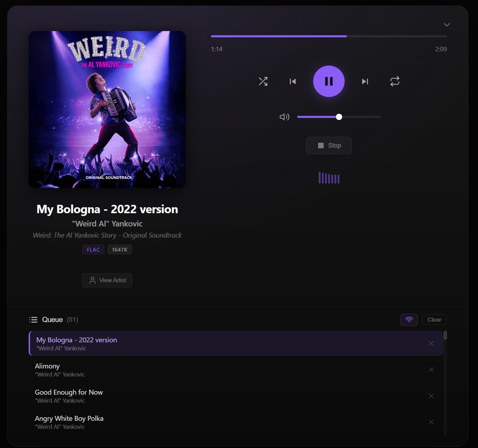Screen dimensions: 478x448
Task: Open the View Artist page
Action: tap(107, 280)
